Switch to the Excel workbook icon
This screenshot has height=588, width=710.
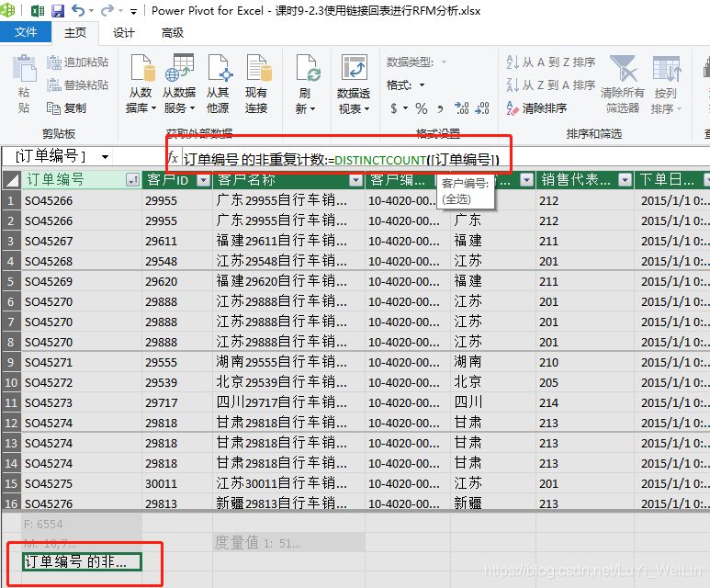[x=37, y=10]
